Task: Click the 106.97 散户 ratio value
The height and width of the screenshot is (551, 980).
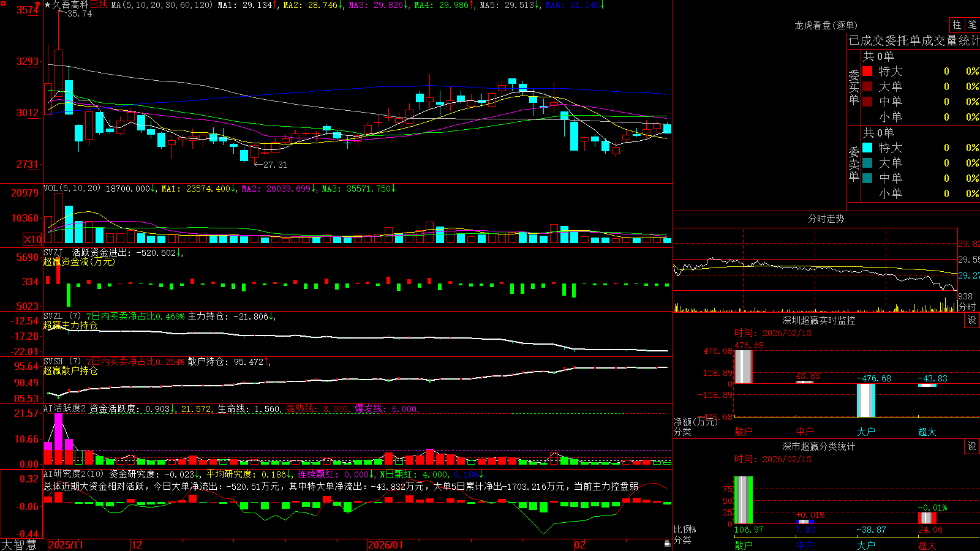Action: [749, 530]
